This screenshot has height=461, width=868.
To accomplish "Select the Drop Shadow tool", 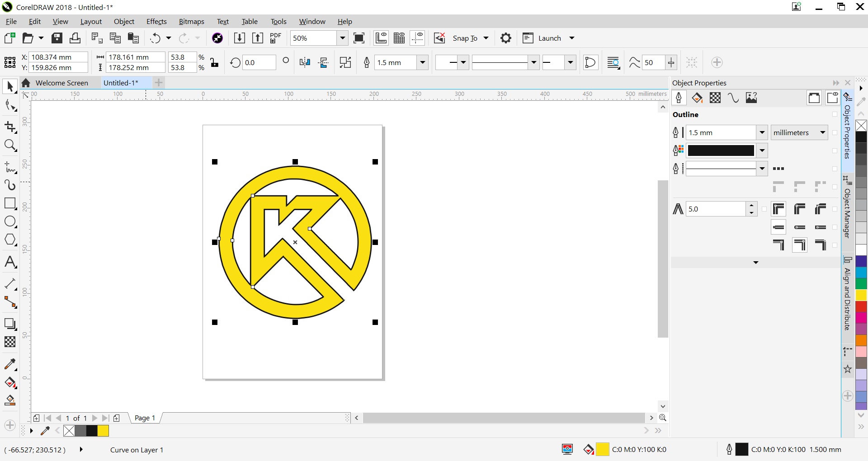I will click(x=10, y=324).
